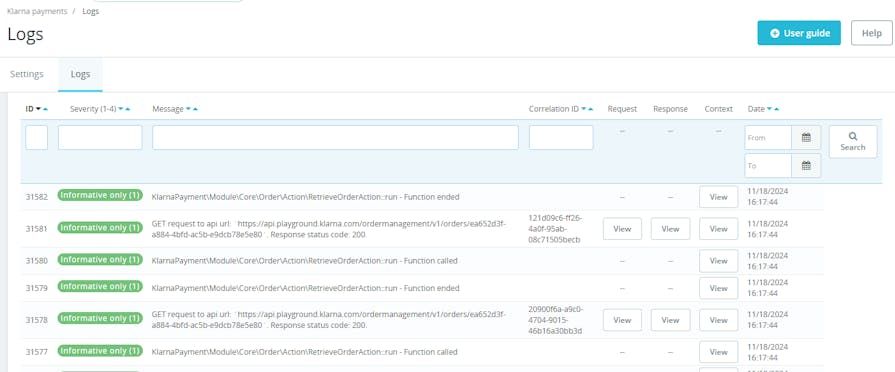Viewport: 895px width, 372px height.
Task: Sort ID column descending arrow
Action: click(x=38, y=109)
